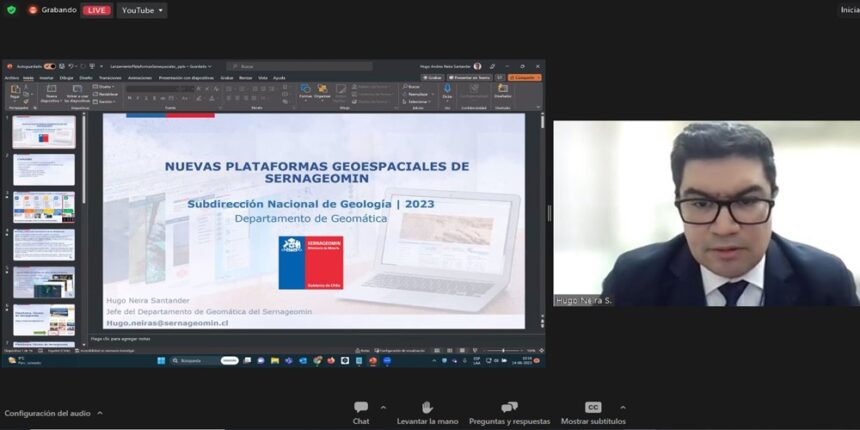Click the LIVE indicator badge
The height and width of the screenshot is (430, 860).
[x=96, y=10]
